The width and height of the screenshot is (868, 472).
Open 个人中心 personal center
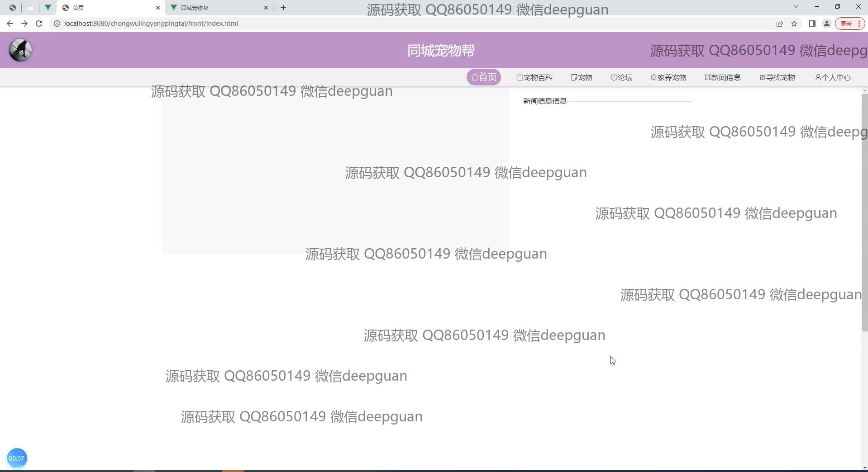(x=833, y=77)
